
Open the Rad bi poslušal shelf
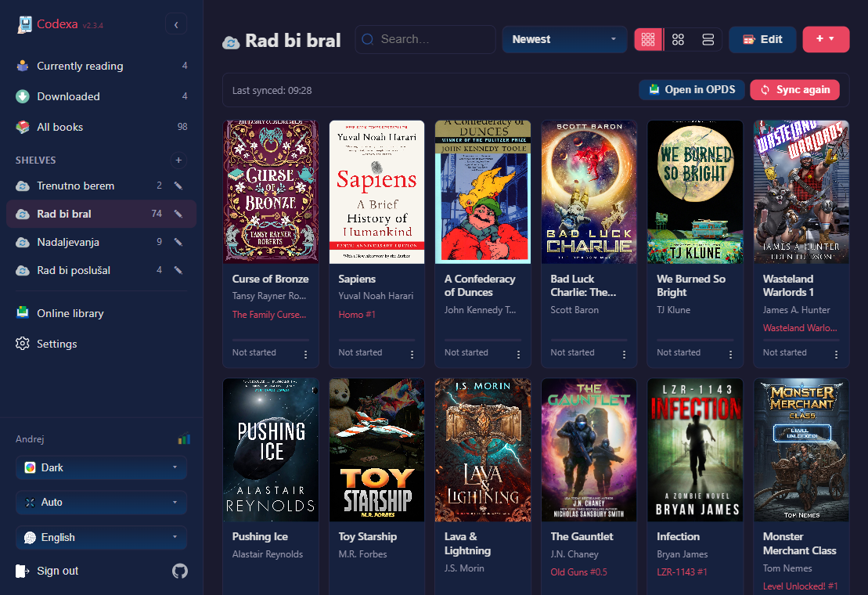[101, 270]
